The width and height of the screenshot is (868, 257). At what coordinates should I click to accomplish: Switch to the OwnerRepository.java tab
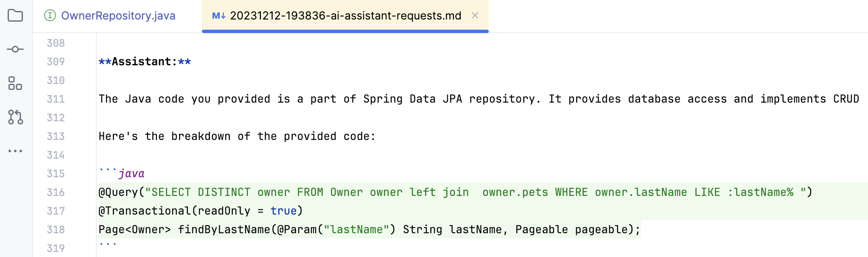click(119, 15)
